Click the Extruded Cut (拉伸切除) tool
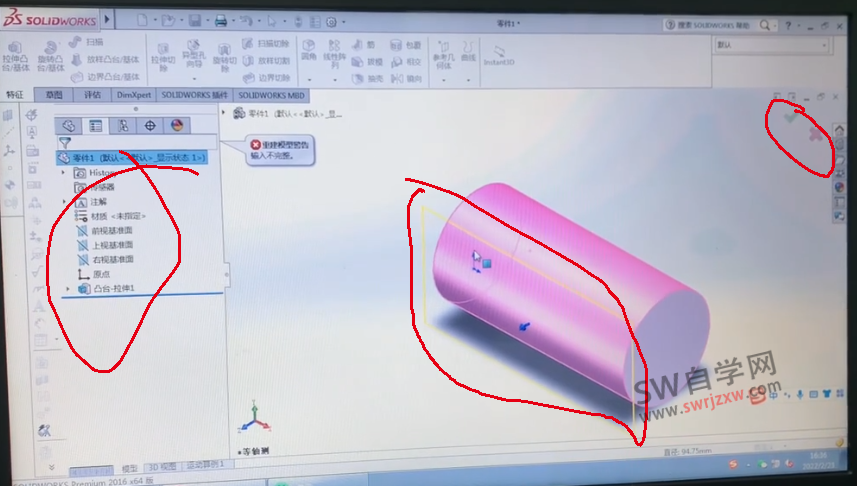The height and width of the screenshot is (486, 857). click(x=163, y=57)
